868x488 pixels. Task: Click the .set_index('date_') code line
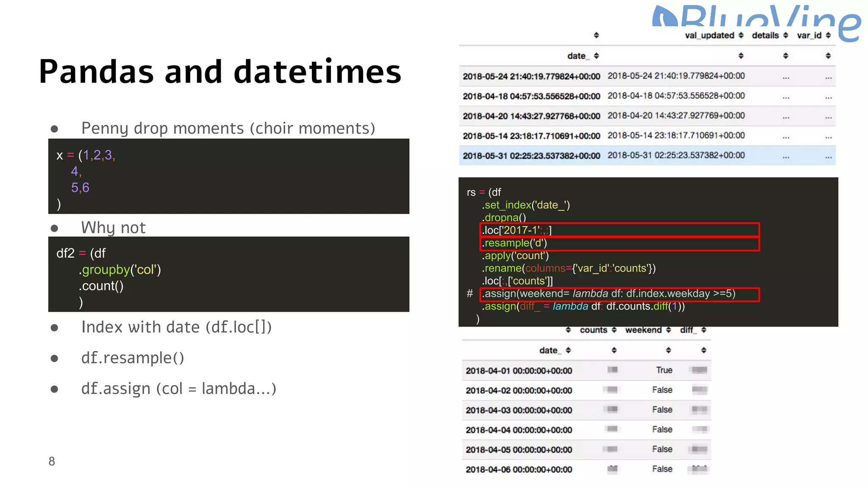(x=526, y=205)
